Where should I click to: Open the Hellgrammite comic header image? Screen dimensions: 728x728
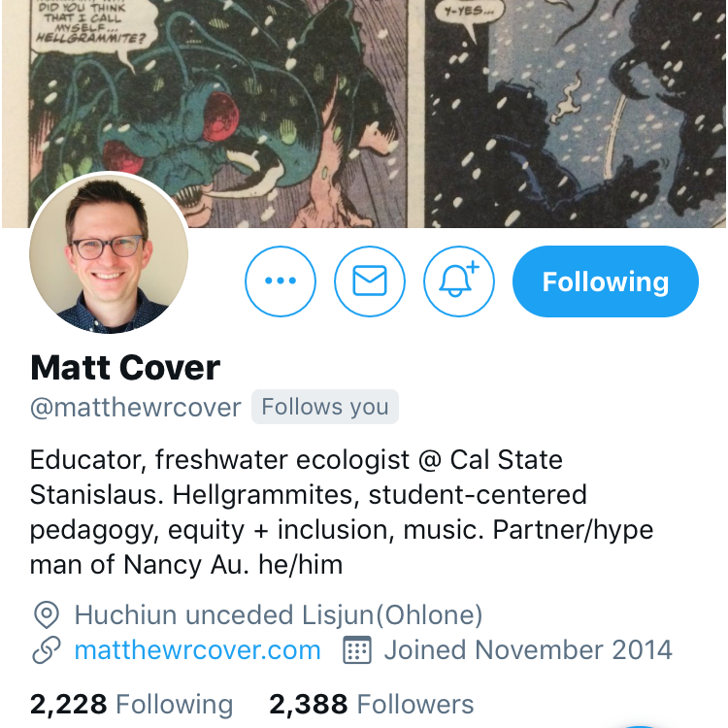pyautogui.click(x=364, y=114)
